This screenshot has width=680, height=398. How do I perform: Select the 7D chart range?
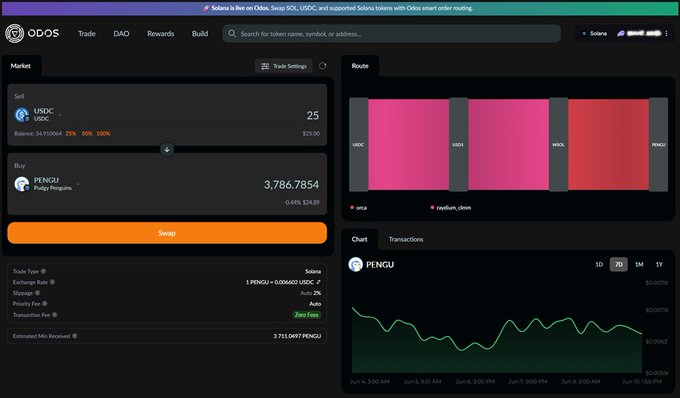tap(619, 264)
